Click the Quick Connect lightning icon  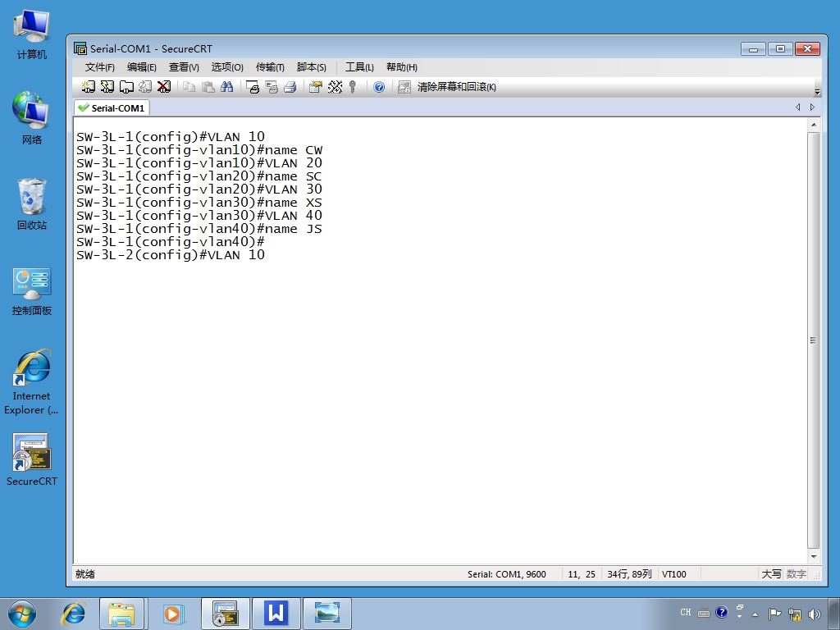pyautogui.click(x=107, y=87)
